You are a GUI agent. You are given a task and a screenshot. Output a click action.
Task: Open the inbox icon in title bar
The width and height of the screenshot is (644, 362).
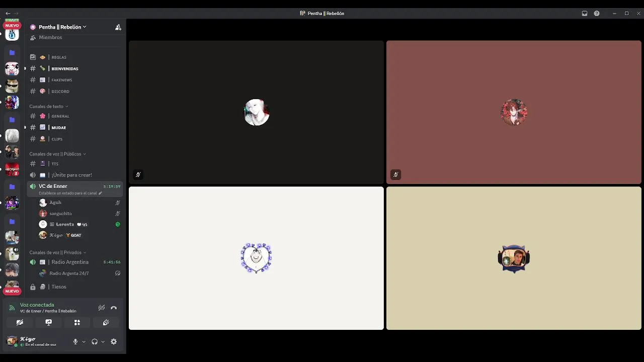pyautogui.click(x=585, y=14)
